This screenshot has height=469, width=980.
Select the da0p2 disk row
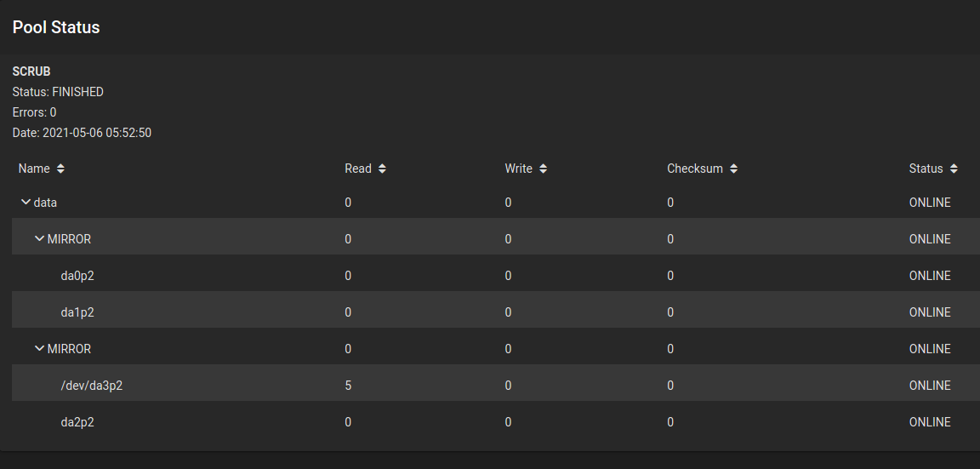[x=496, y=276]
